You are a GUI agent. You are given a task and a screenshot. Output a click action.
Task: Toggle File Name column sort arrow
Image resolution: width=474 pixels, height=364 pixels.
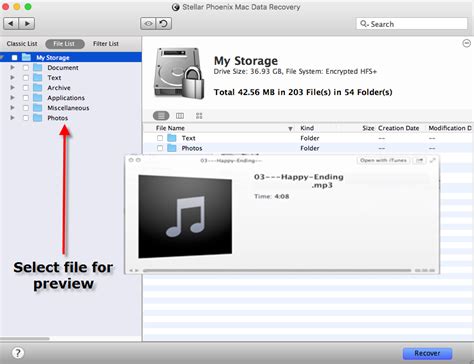point(290,129)
